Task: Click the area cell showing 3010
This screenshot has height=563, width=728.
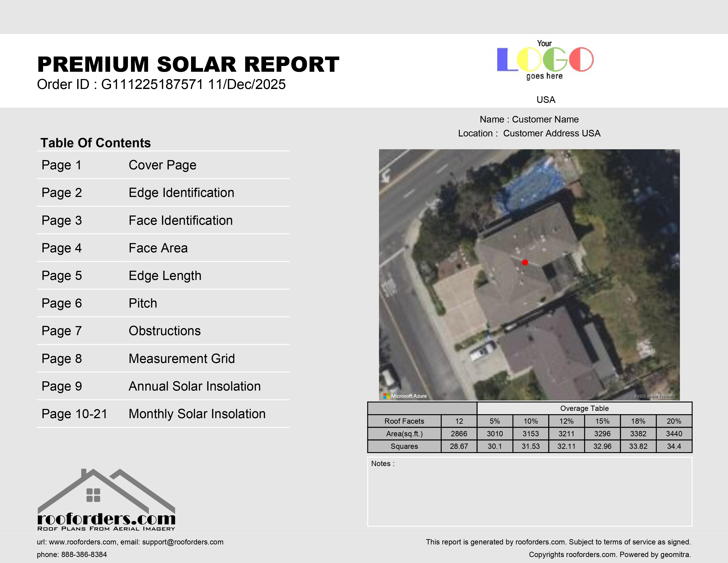Action: point(495,434)
